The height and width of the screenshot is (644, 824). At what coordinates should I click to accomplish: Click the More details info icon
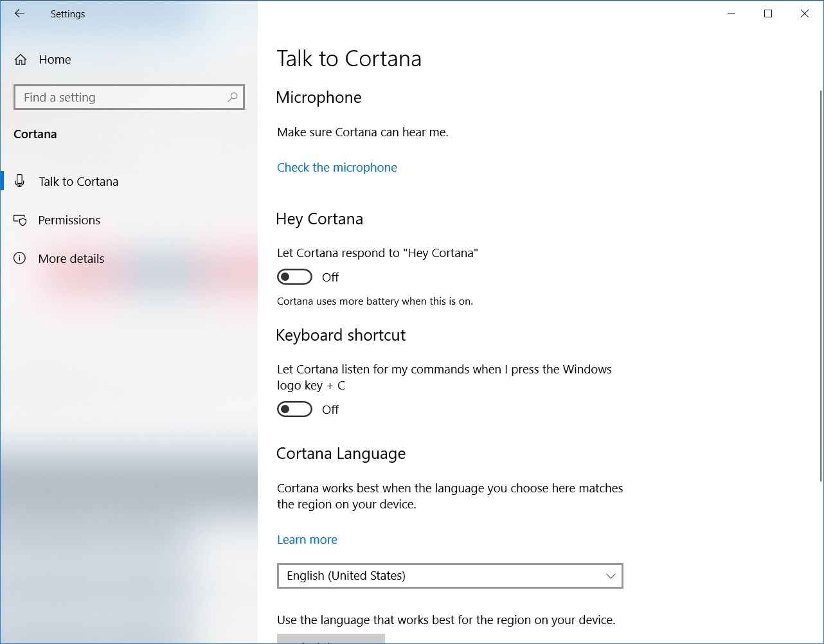click(x=20, y=258)
